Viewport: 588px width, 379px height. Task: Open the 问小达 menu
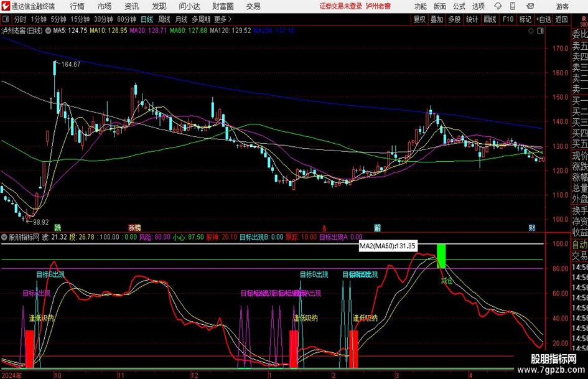point(189,6)
